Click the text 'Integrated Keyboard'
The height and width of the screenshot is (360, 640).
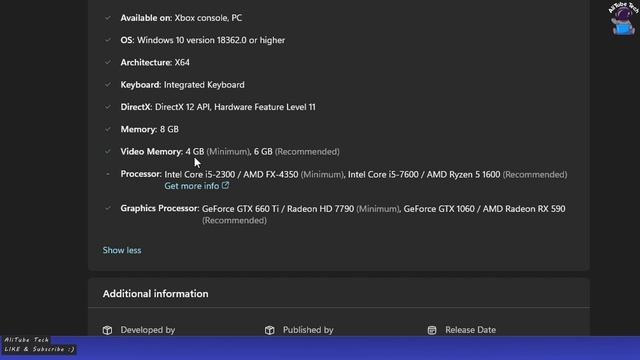point(204,84)
